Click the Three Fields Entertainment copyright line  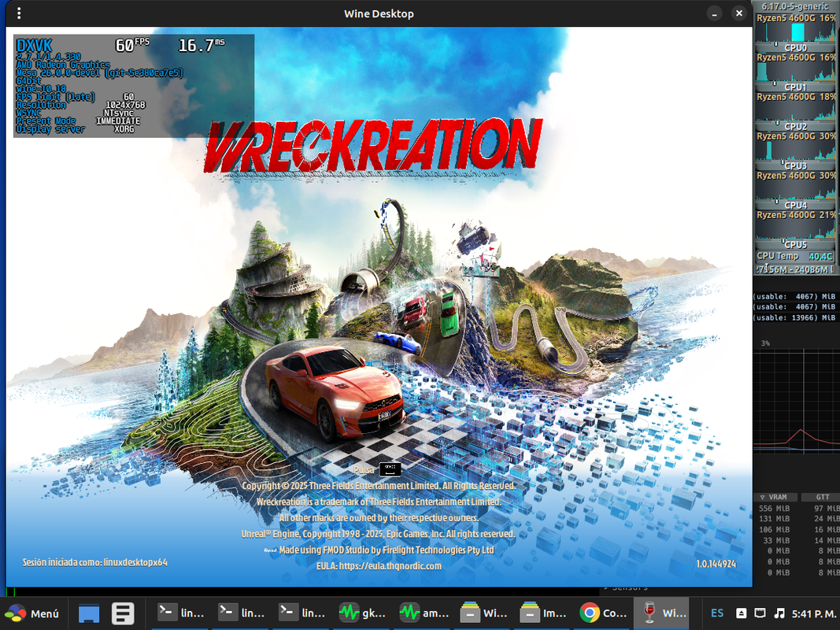click(x=379, y=486)
